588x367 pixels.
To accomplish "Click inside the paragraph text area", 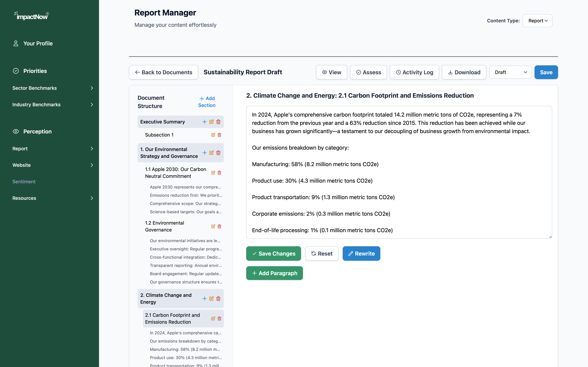I will (399, 172).
